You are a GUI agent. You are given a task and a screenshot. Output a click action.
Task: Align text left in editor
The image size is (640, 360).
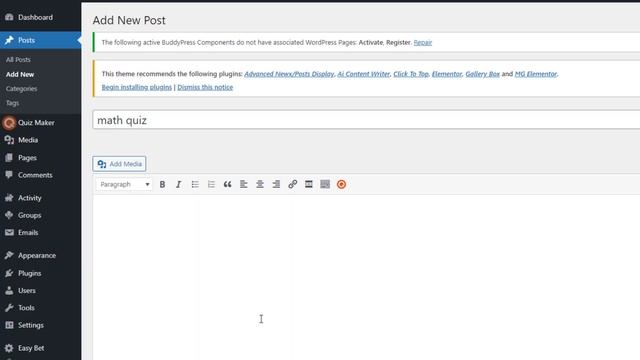pyautogui.click(x=244, y=184)
